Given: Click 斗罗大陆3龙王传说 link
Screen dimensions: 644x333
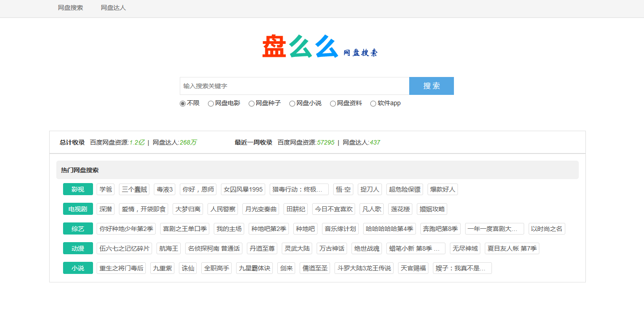Looking at the screenshot, I should [x=364, y=268].
